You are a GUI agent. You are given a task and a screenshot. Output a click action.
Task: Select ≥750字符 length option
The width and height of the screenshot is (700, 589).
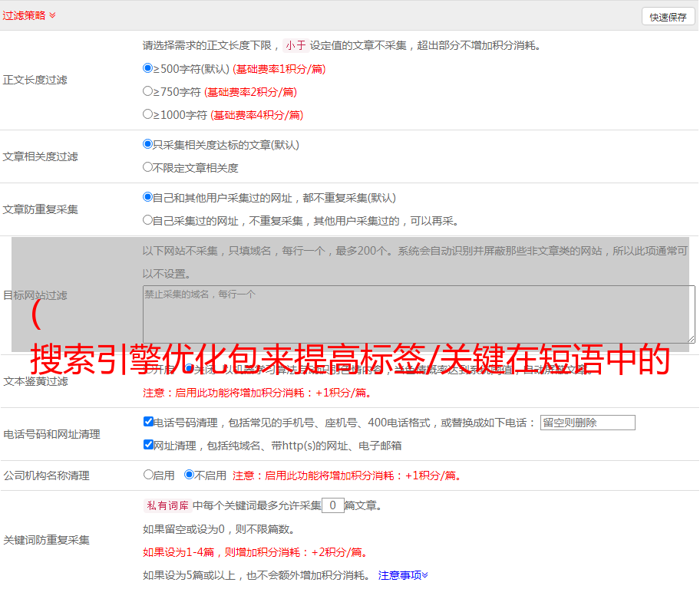pos(147,91)
